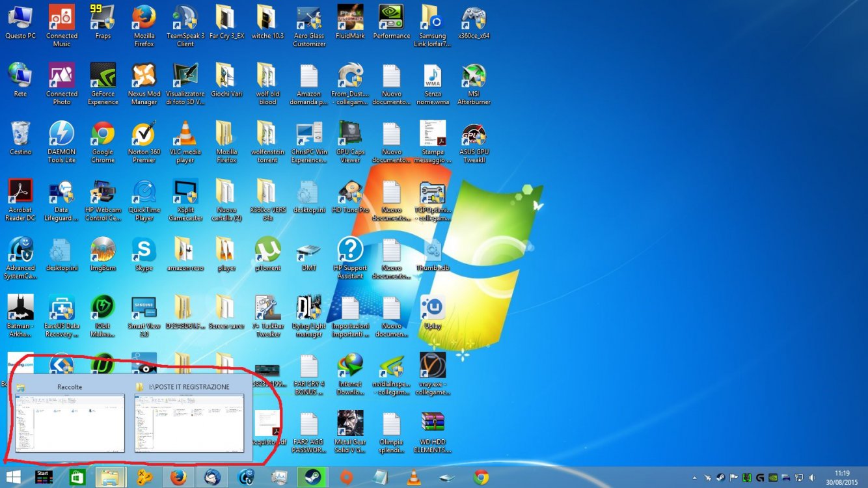The height and width of the screenshot is (488, 868).
Task: Launch GPU Caps Viewer
Action: pos(350,142)
